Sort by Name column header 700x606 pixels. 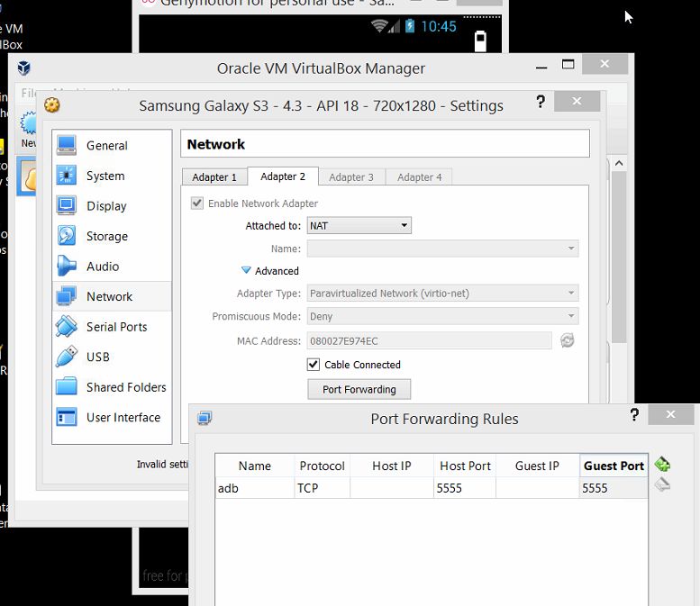point(254,466)
